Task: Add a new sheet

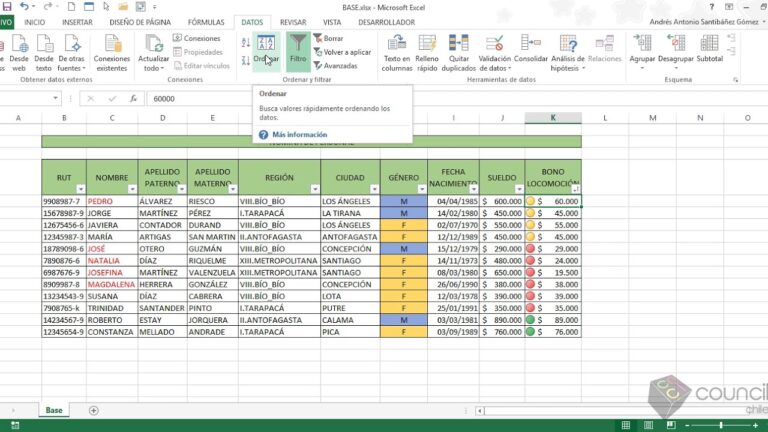Action: pos(94,410)
